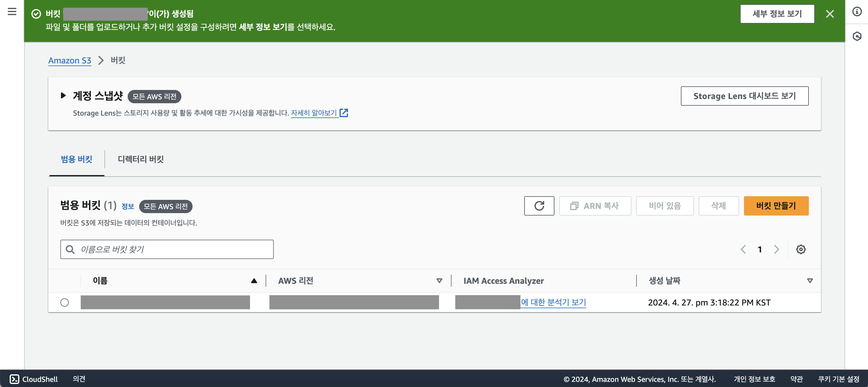Viewport: 868px width, 387px height.
Task: Expand the 계정 스냅샷 section
Action: pyautogui.click(x=63, y=95)
